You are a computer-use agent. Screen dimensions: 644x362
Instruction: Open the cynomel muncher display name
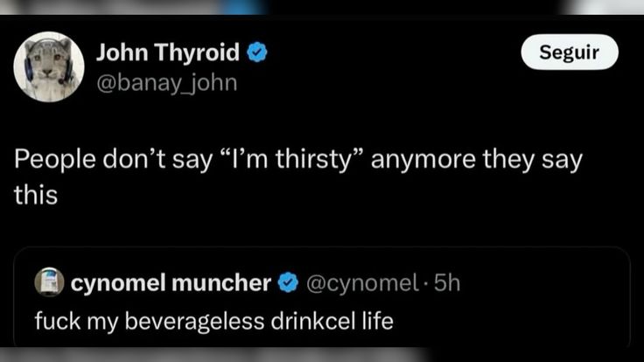pos(170,282)
